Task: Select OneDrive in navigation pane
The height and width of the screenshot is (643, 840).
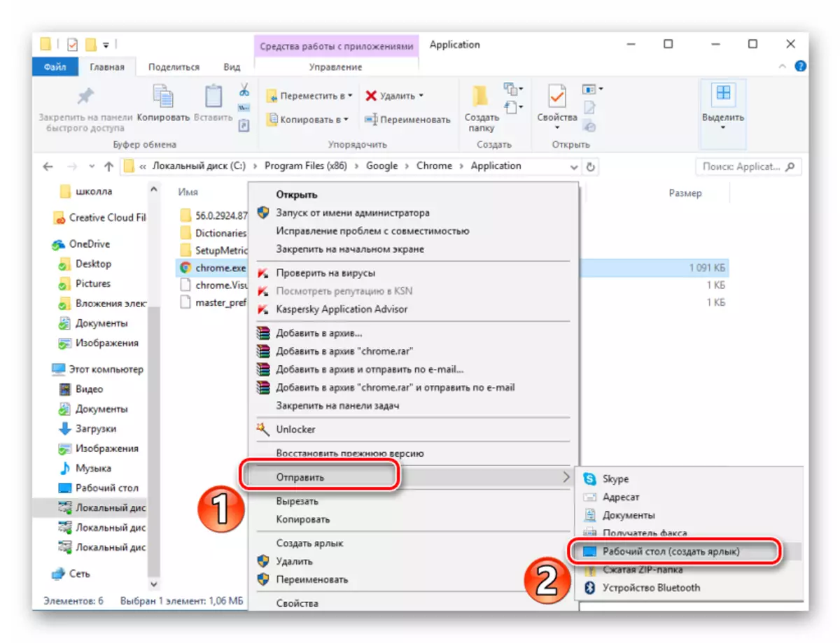Action: tap(81, 244)
